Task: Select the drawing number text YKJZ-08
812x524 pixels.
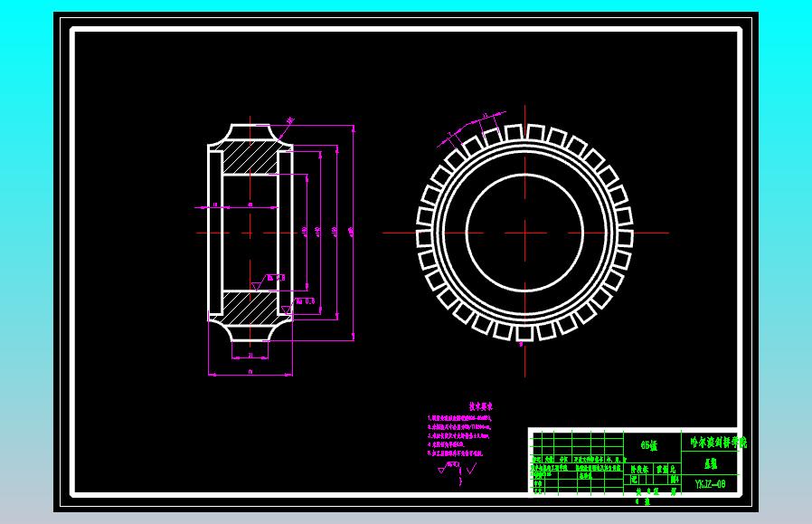Action: tap(710, 484)
